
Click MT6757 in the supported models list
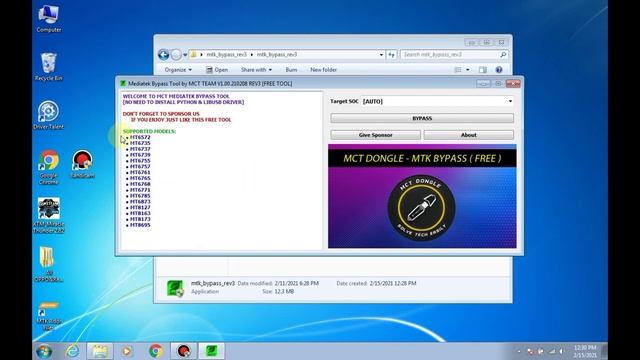tap(140, 167)
